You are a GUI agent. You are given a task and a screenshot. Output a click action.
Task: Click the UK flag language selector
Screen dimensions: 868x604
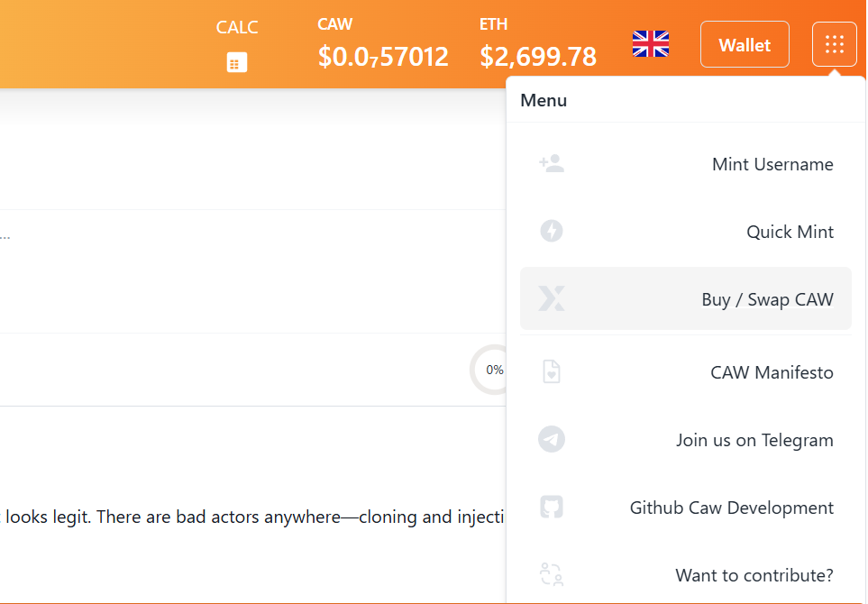[x=651, y=44]
